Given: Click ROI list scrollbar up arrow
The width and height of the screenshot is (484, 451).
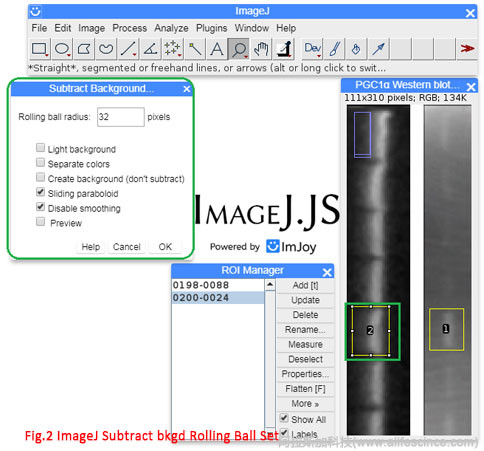Looking at the screenshot, I should [x=270, y=285].
